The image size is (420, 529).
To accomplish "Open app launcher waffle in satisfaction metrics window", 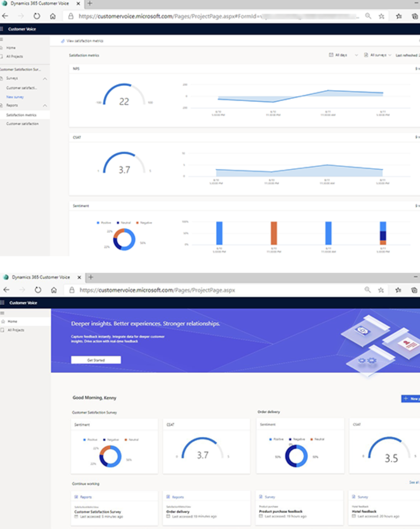I will point(2,29).
